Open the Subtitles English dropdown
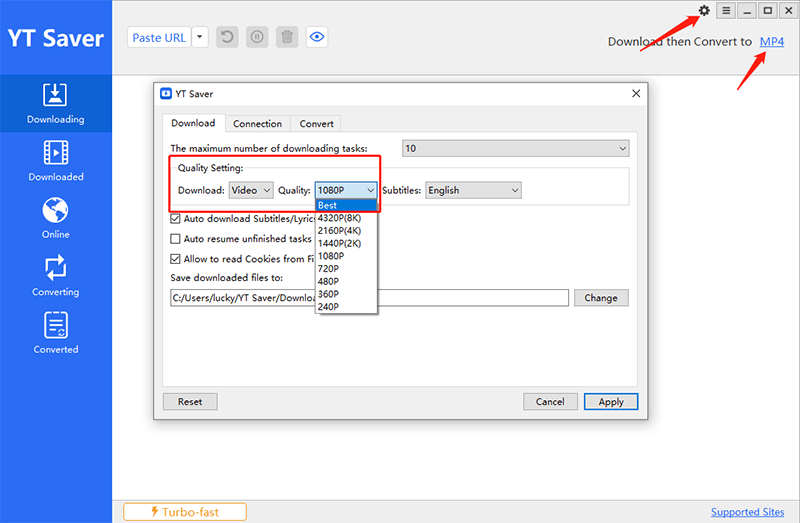 tap(473, 190)
